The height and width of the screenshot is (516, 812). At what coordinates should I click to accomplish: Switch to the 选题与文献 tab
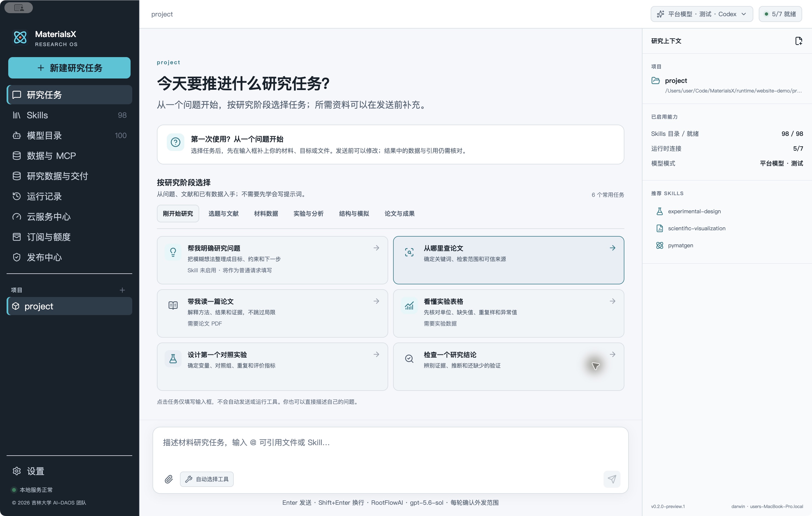tap(224, 214)
